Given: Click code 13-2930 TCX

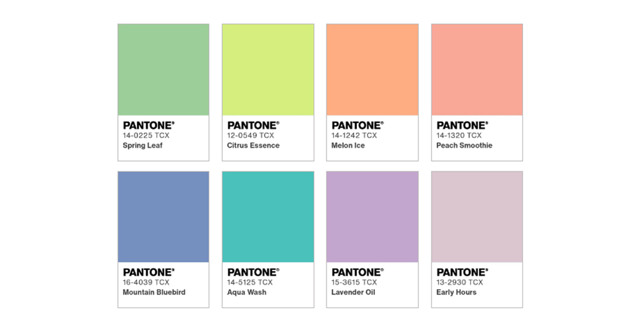Looking at the screenshot, I should tap(460, 283).
